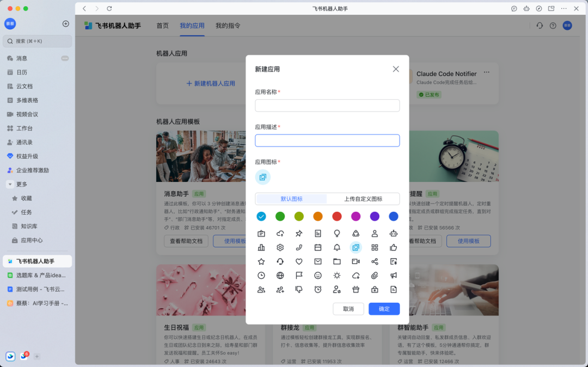
Task: Pick the lightbulb icon
Action: pos(337,234)
